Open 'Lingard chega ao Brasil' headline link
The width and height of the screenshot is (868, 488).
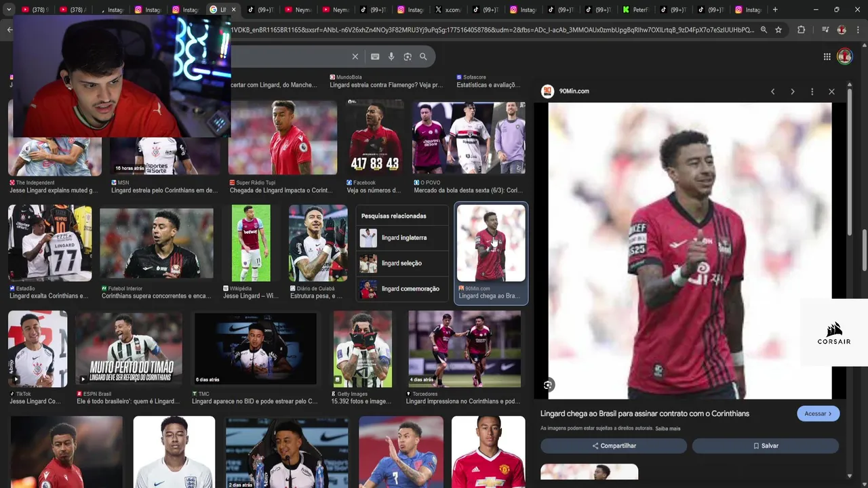coord(645,413)
